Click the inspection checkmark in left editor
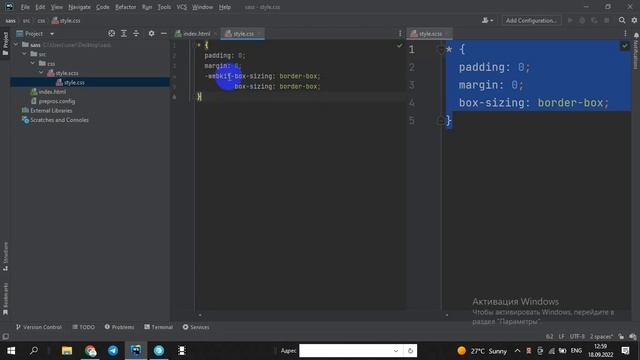 pos(400,46)
